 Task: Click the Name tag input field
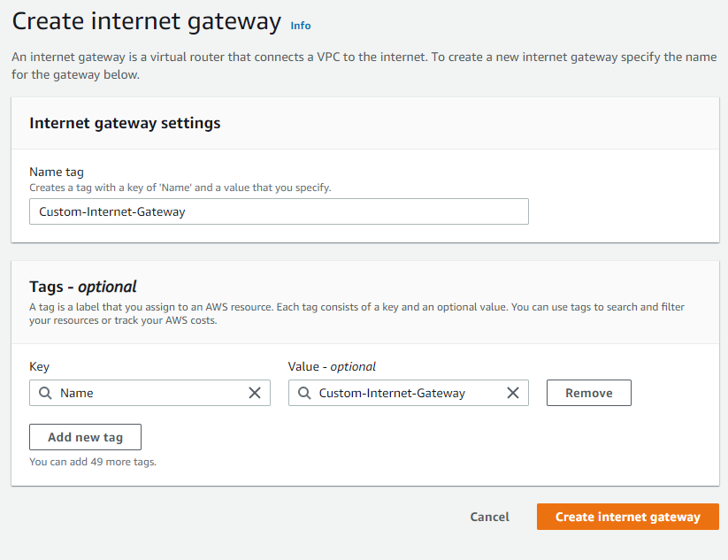(279, 211)
